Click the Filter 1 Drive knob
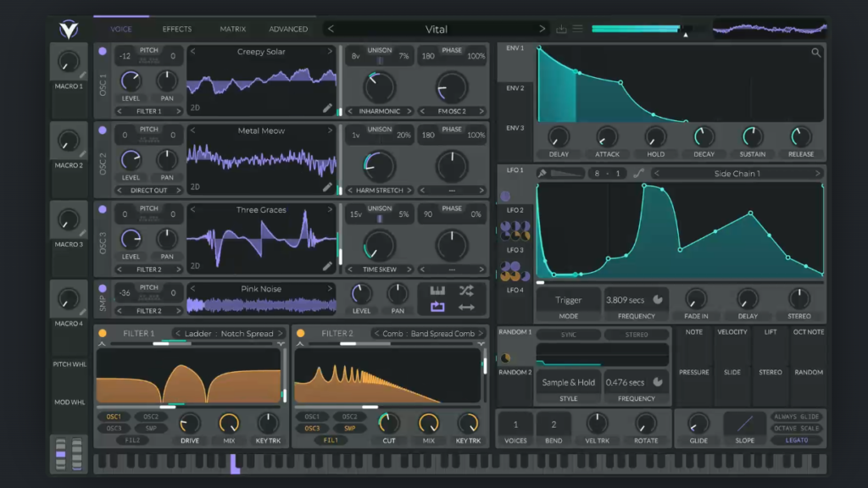The image size is (868, 488). pyautogui.click(x=189, y=424)
